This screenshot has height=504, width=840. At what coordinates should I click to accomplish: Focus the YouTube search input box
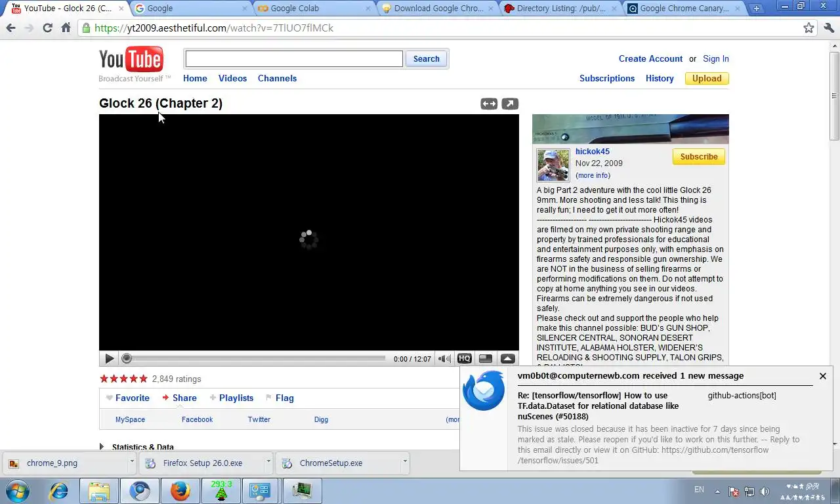(x=294, y=58)
